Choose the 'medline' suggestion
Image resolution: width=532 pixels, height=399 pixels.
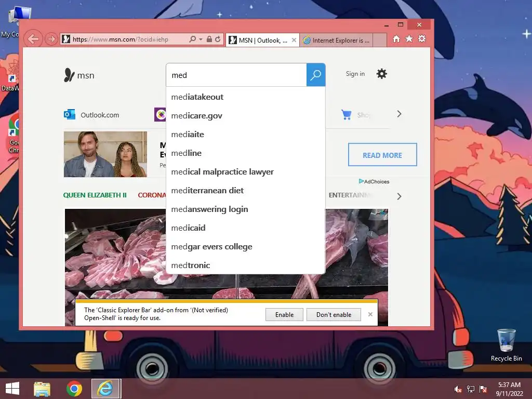245,153
